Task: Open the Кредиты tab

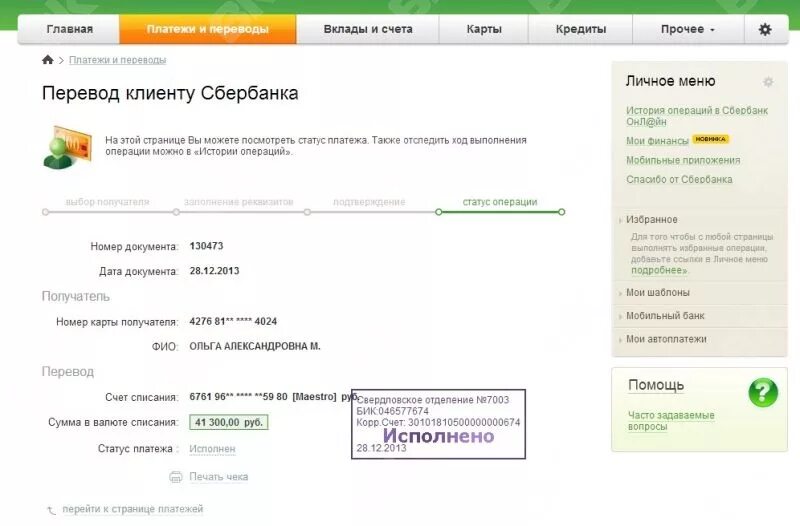Action: 581,29
